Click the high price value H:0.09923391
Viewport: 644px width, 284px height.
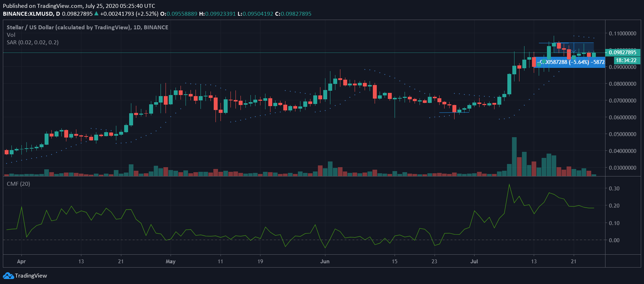pos(217,14)
